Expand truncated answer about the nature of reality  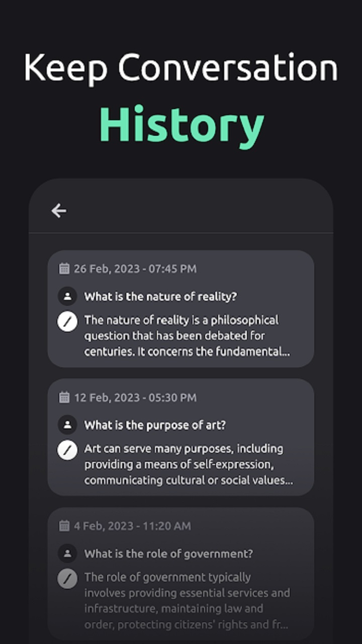click(187, 336)
